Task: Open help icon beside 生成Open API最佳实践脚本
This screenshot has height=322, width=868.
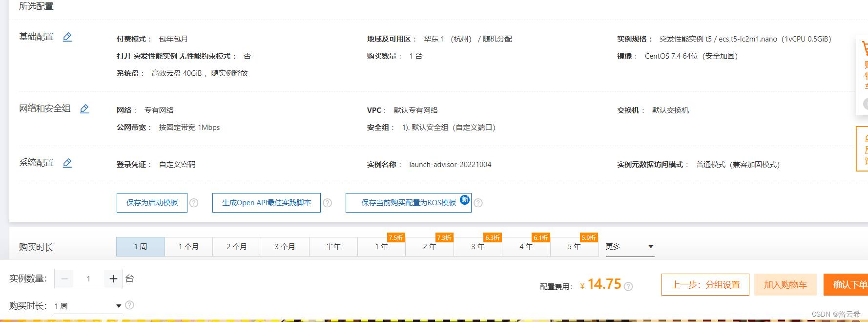Action: [327, 203]
